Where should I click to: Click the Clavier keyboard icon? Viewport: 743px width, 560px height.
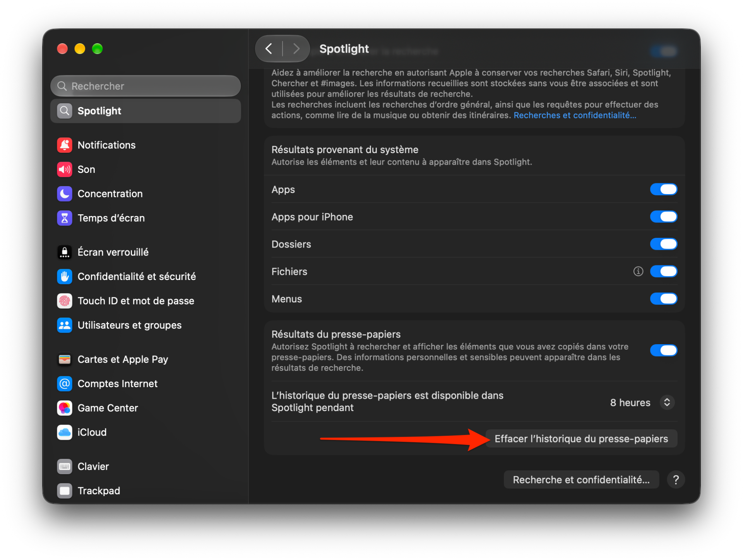coord(65,466)
